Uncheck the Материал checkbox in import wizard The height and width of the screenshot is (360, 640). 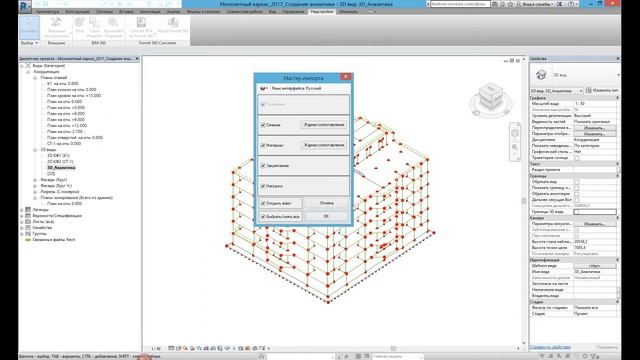pyautogui.click(x=263, y=145)
